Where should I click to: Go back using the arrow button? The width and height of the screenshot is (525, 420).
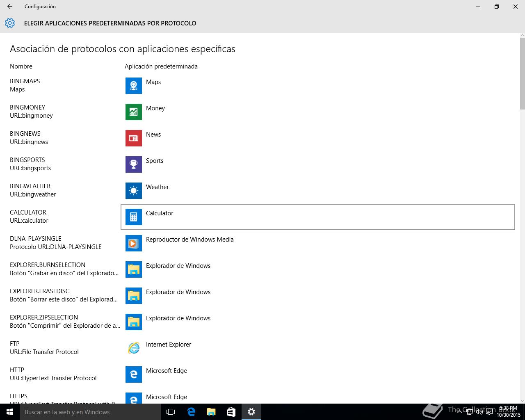point(10,7)
